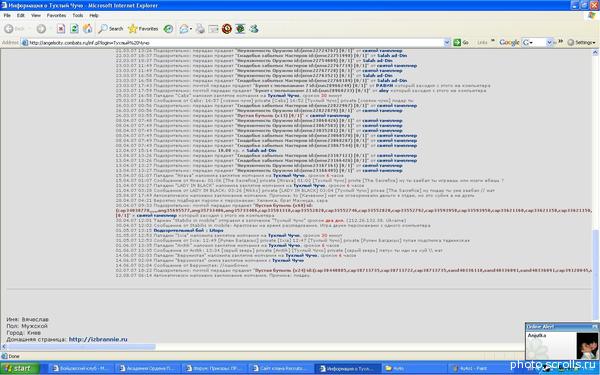
Task: Close the Online Alert popup
Action: tap(595, 326)
